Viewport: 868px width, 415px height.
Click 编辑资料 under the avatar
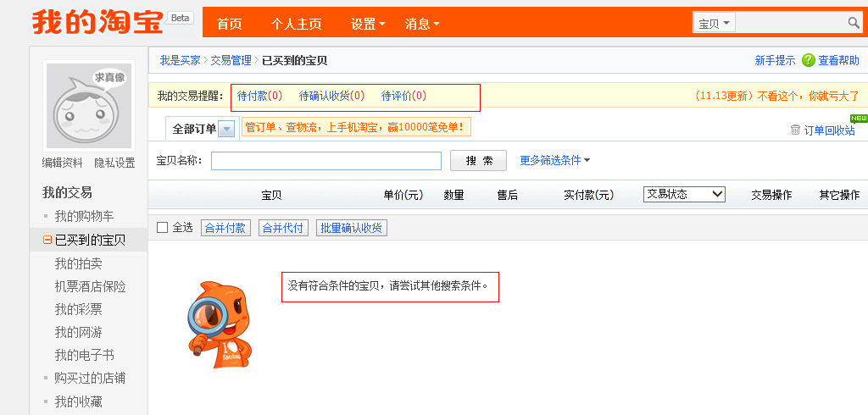[63, 163]
